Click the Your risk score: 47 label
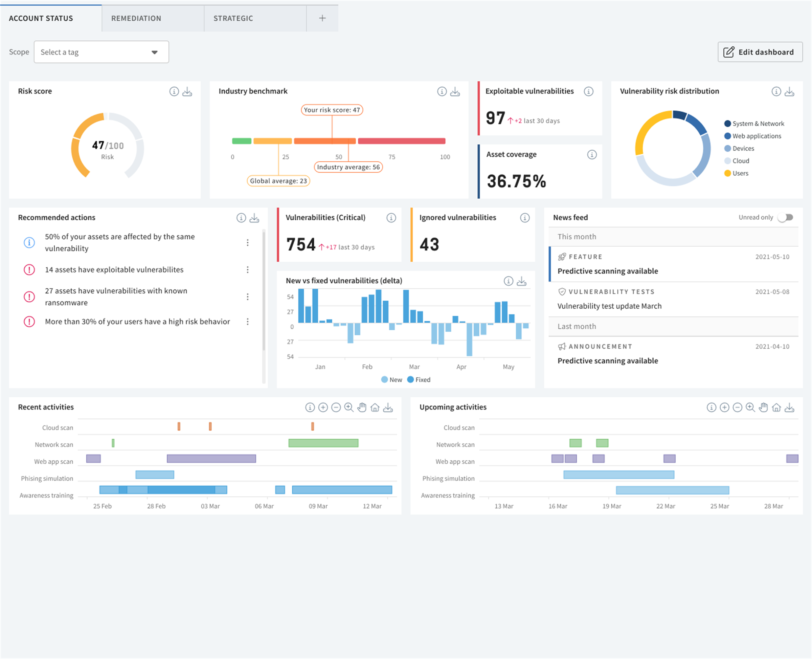The image size is (812, 659). coord(332,110)
